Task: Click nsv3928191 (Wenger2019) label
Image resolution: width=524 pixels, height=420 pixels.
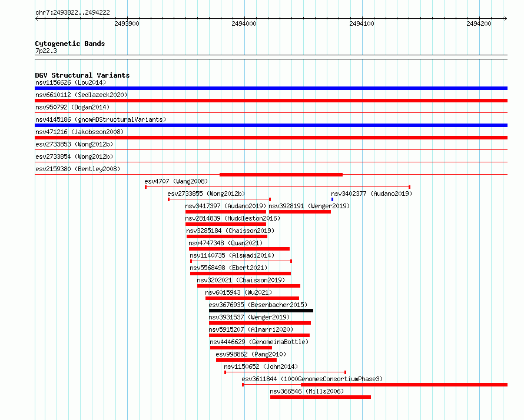Action: pyautogui.click(x=309, y=206)
